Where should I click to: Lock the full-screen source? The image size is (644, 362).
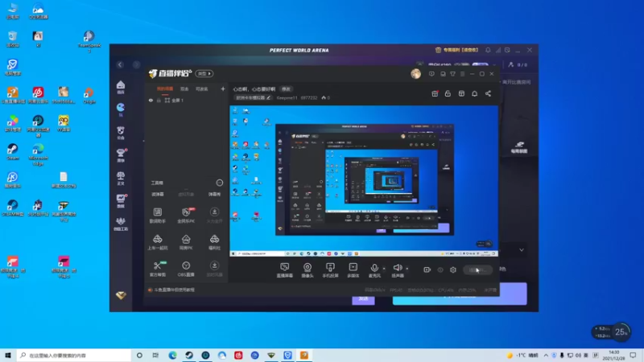pyautogui.click(x=159, y=100)
